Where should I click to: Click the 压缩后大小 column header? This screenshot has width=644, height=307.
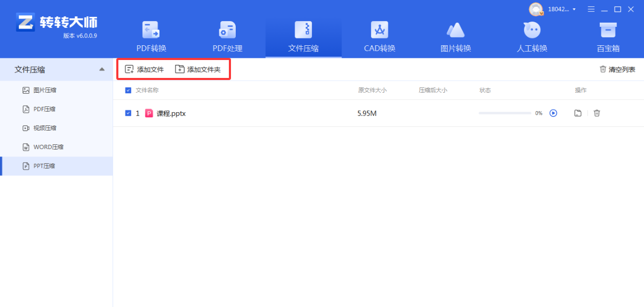pos(433,91)
